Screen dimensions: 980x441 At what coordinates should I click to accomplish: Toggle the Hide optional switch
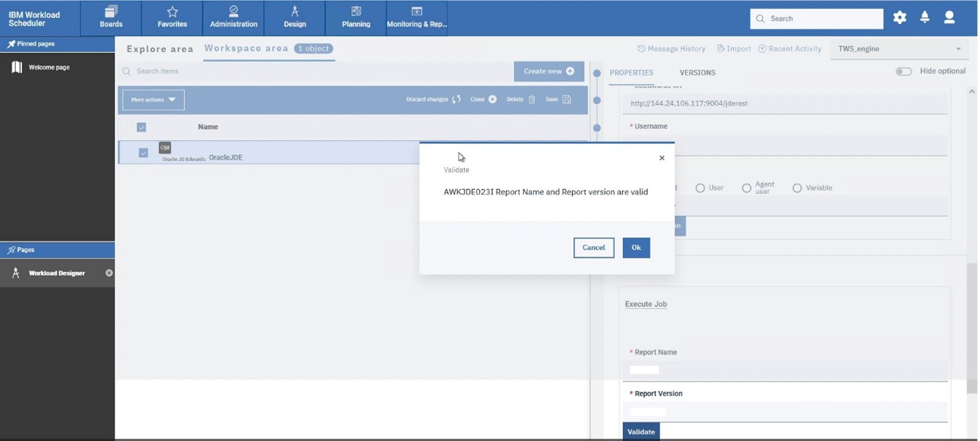pyautogui.click(x=903, y=71)
